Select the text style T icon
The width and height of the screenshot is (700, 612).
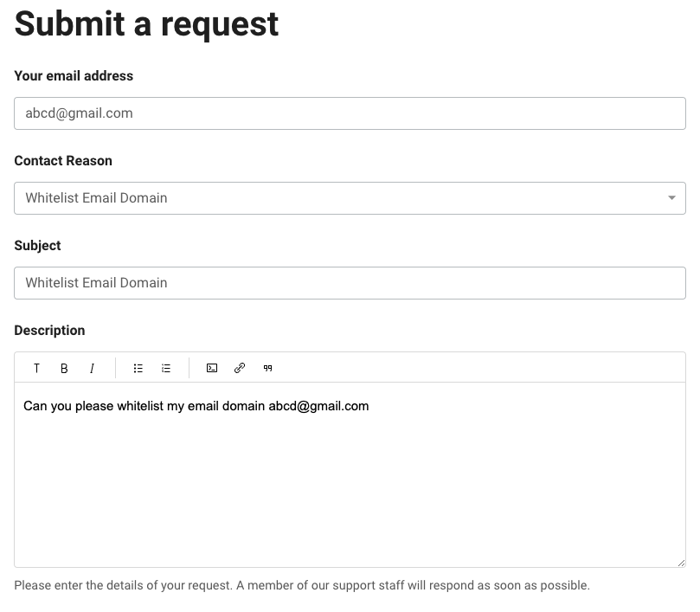(36, 368)
